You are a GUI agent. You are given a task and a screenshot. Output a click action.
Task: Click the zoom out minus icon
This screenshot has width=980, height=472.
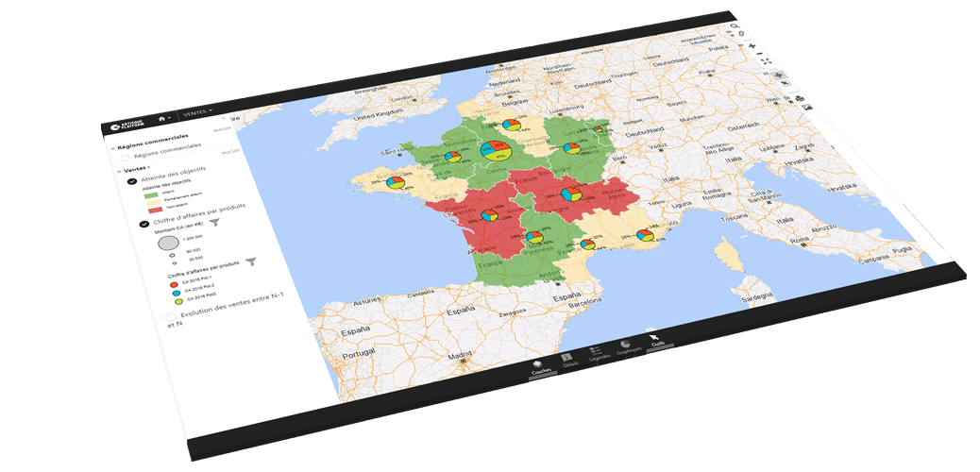coord(758,54)
